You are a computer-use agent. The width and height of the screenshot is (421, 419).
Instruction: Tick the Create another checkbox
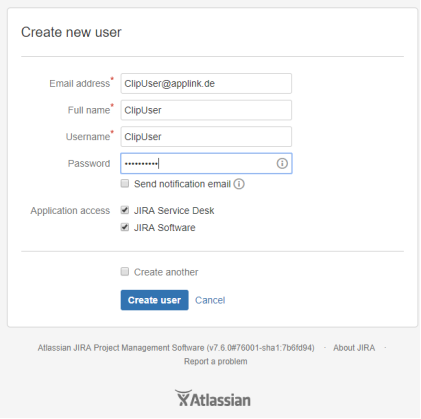[125, 272]
